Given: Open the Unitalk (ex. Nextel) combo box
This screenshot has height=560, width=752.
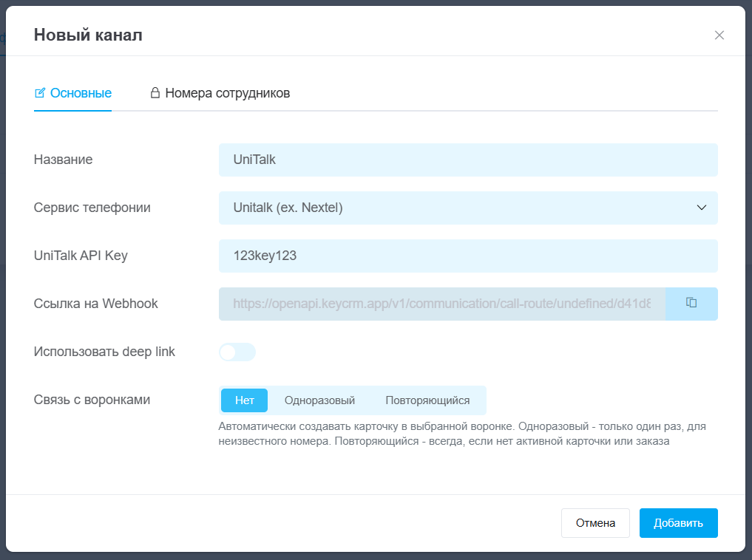Looking at the screenshot, I should click(458, 208).
